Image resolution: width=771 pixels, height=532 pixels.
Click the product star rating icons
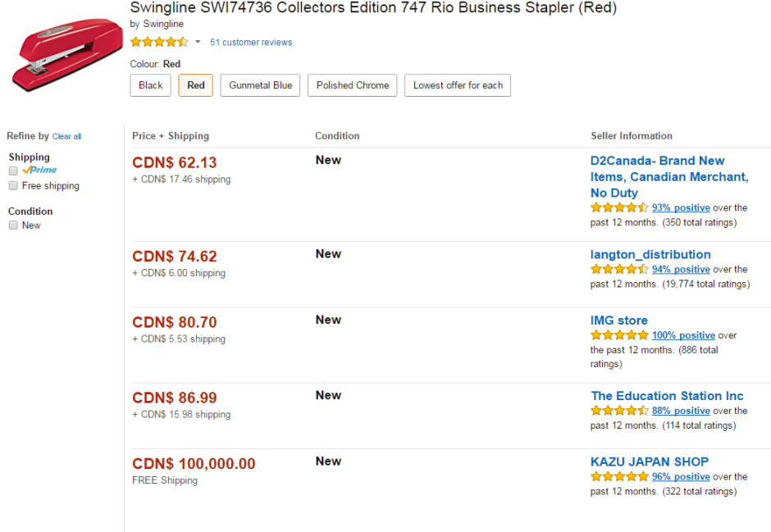[x=159, y=42]
